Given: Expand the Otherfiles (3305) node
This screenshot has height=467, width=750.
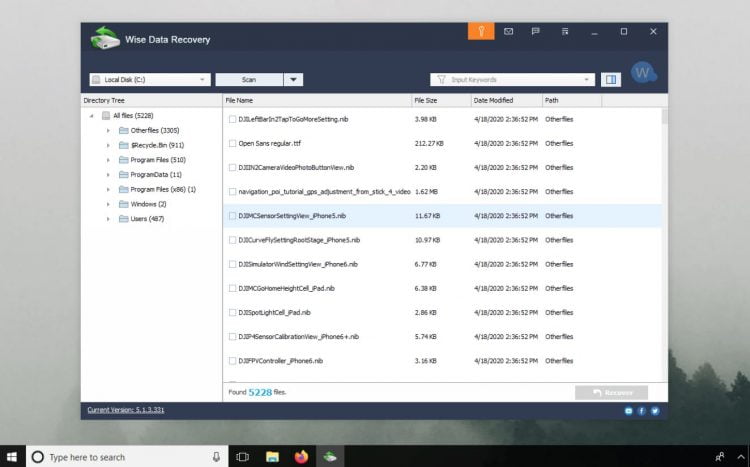Looking at the screenshot, I should tap(108, 131).
